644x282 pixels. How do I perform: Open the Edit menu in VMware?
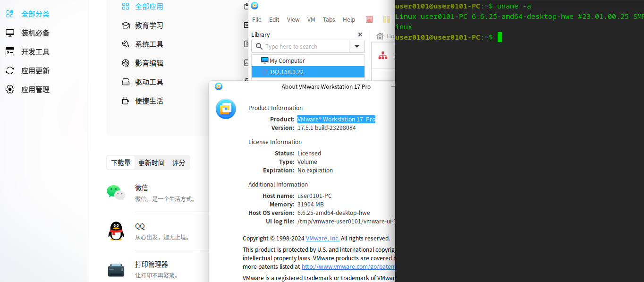tap(274, 19)
